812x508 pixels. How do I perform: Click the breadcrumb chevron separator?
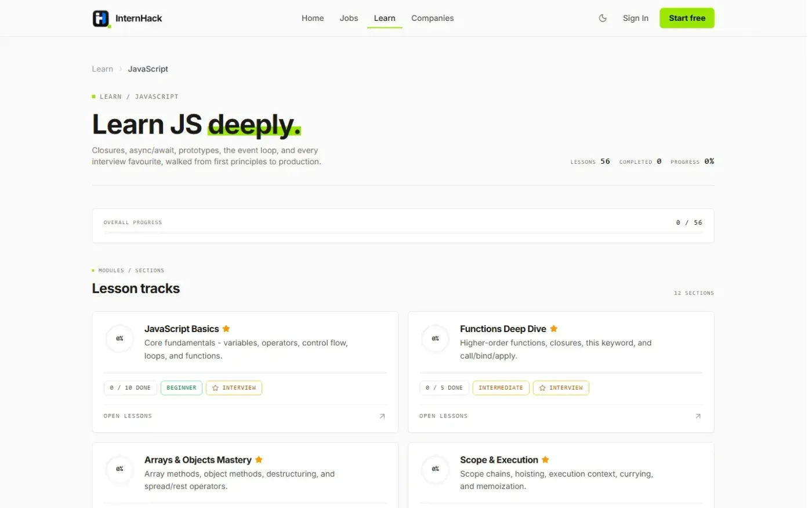[x=121, y=69]
